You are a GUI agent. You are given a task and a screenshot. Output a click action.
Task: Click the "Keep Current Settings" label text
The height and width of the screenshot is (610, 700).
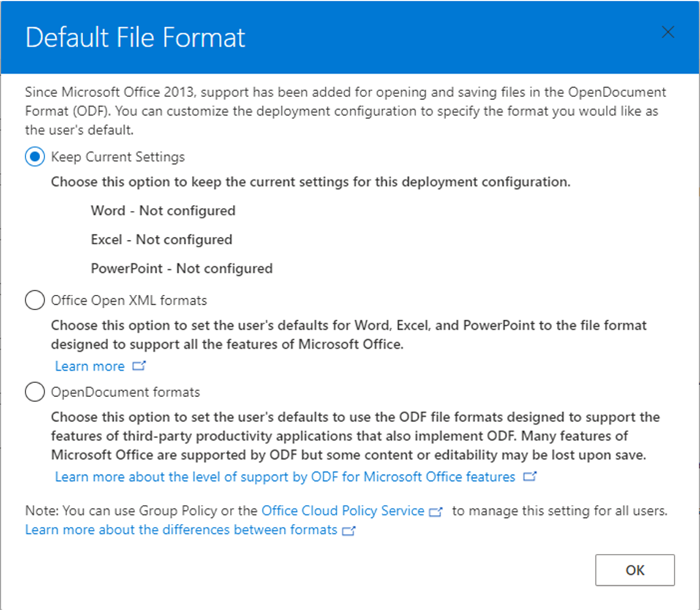(117, 157)
